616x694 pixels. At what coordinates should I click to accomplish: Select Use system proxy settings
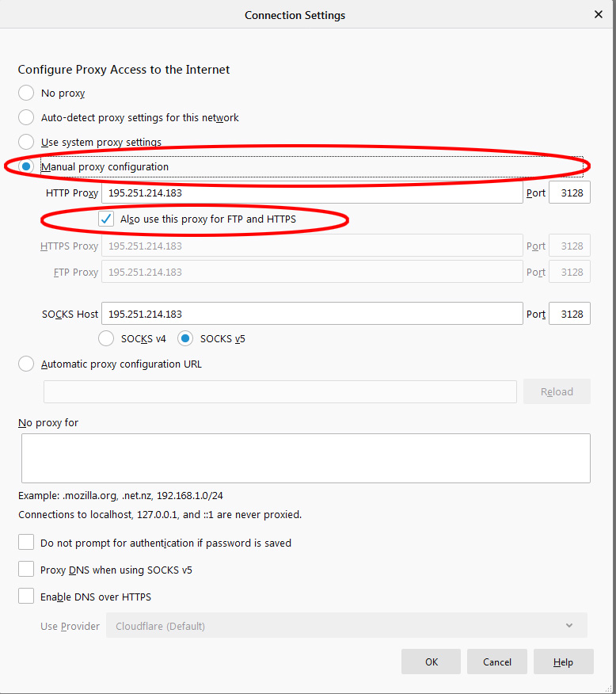tap(26, 142)
